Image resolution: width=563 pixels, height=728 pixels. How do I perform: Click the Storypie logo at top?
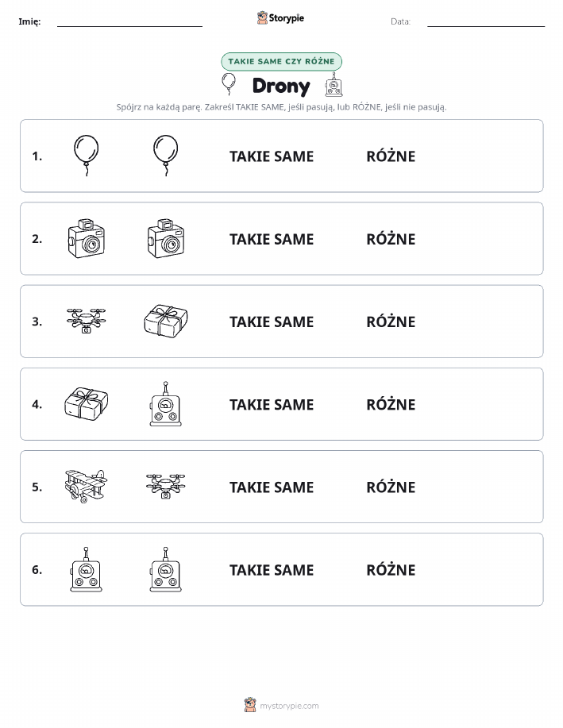[280, 18]
